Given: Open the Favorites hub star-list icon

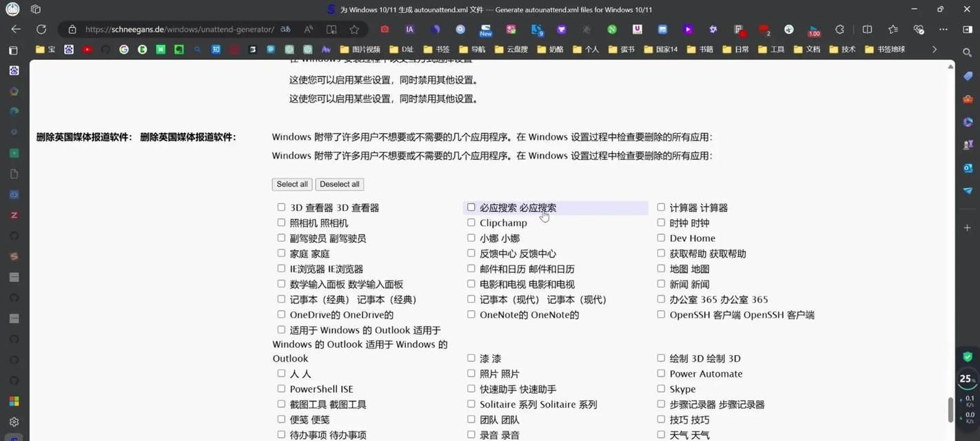Looking at the screenshot, I should (x=893, y=30).
